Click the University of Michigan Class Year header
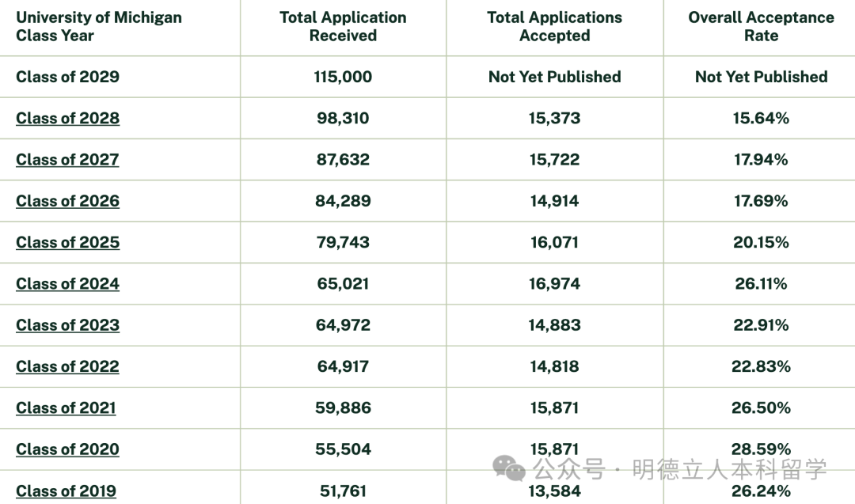 point(99,26)
